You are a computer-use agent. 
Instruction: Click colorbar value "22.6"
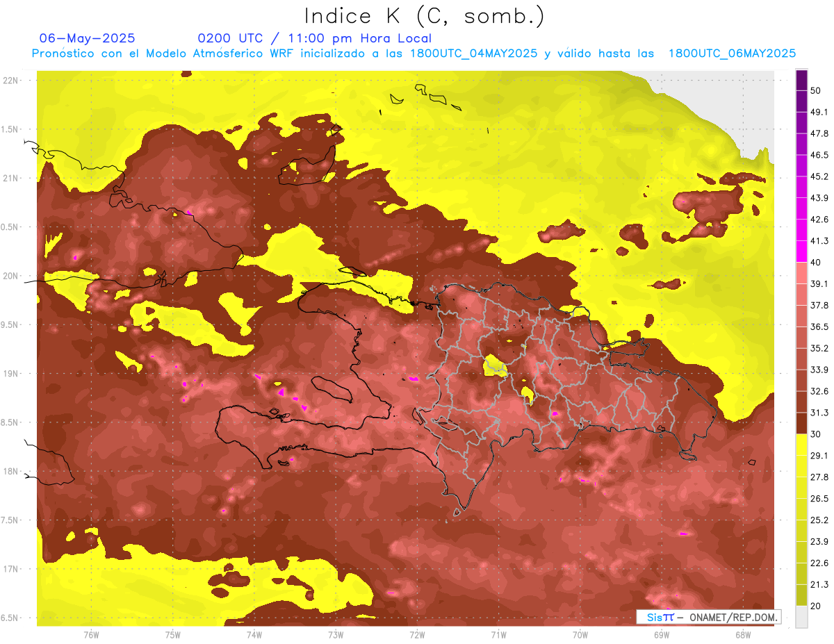click(x=819, y=563)
